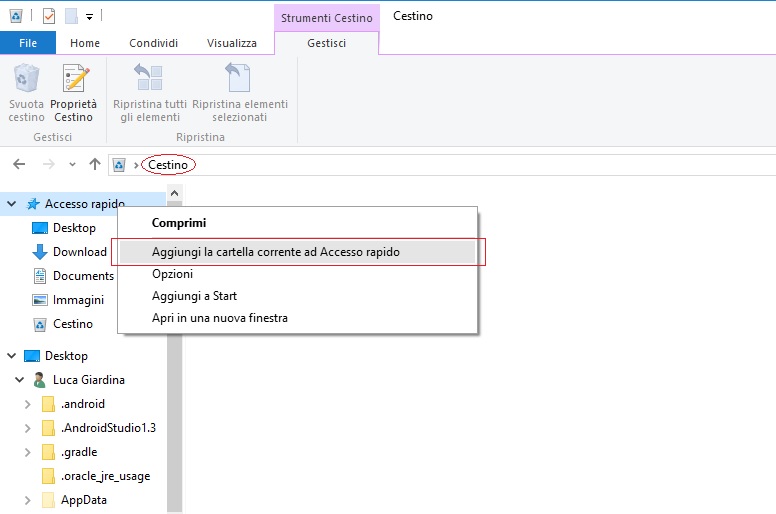This screenshot has width=776, height=514.
Task: Switch to the Visualizza ribbon tab
Action: click(231, 43)
